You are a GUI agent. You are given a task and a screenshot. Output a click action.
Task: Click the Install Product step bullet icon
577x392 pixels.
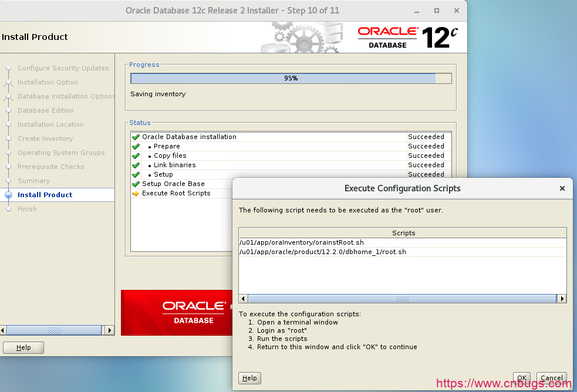click(x=8, y=195)
